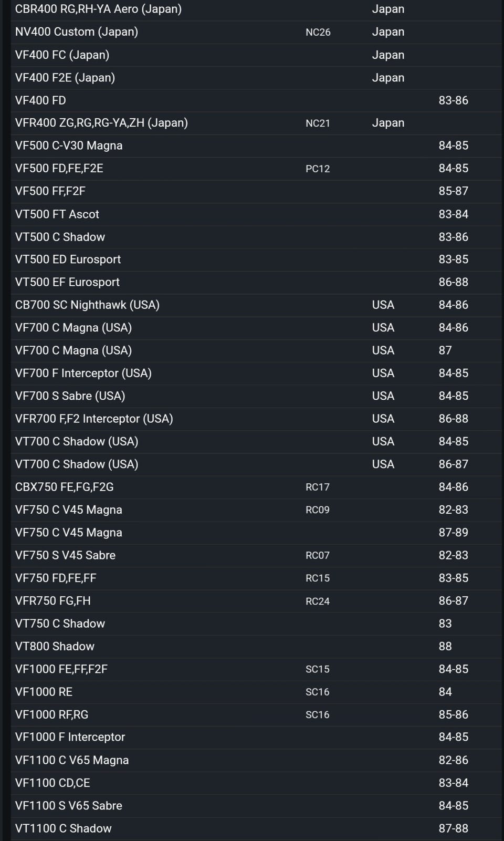Click the PC12 model code
This screenshot has width=504, height=841.
[x=318, y=169]
